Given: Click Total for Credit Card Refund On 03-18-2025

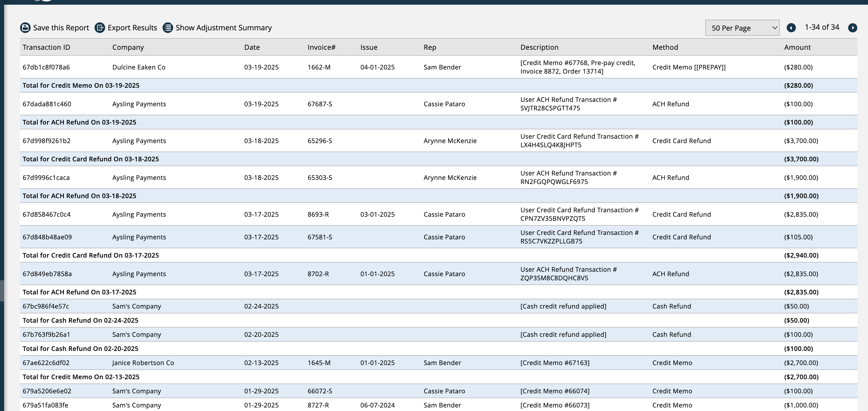Looking at the screenshot, I should (x=91, y=159).
